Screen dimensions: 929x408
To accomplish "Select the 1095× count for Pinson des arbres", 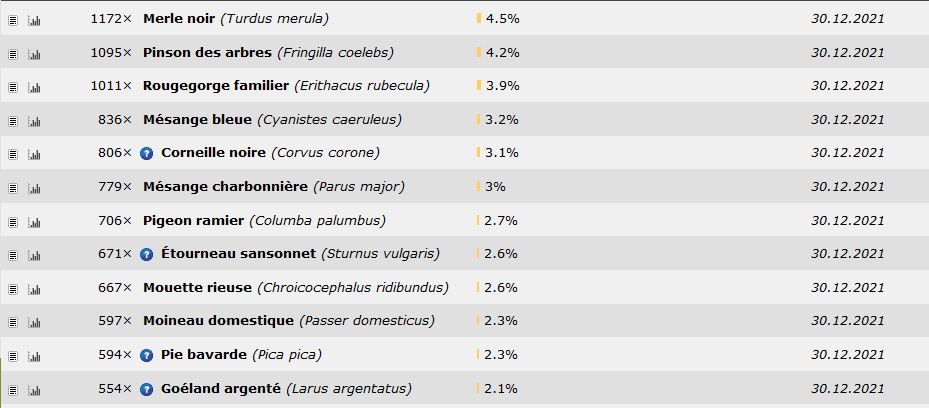I will [x=111, y=52].
